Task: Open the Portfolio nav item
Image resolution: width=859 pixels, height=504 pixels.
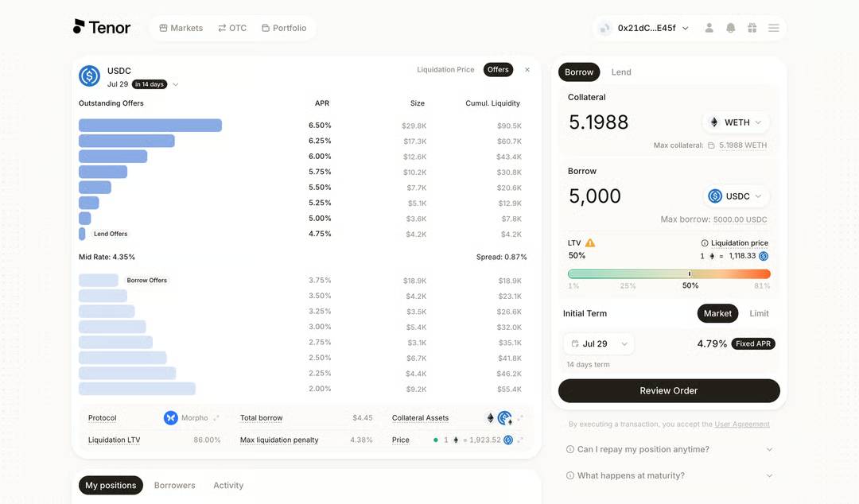Action: tap(284, 28)
